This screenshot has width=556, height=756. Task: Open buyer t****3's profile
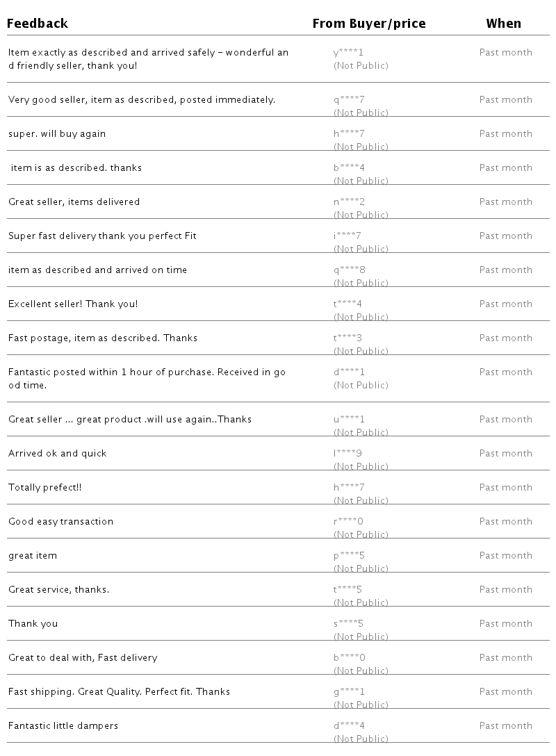(349, 338)
